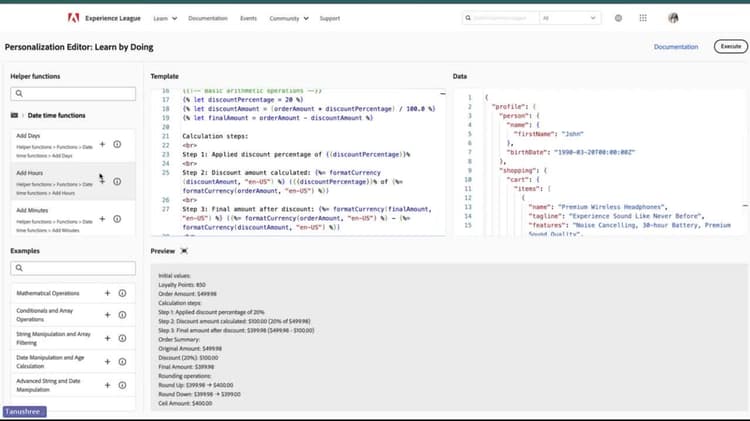The image size is (750, 421).
Task: Click template line 19 finalAmount code
Action: (x=277, y=118)
